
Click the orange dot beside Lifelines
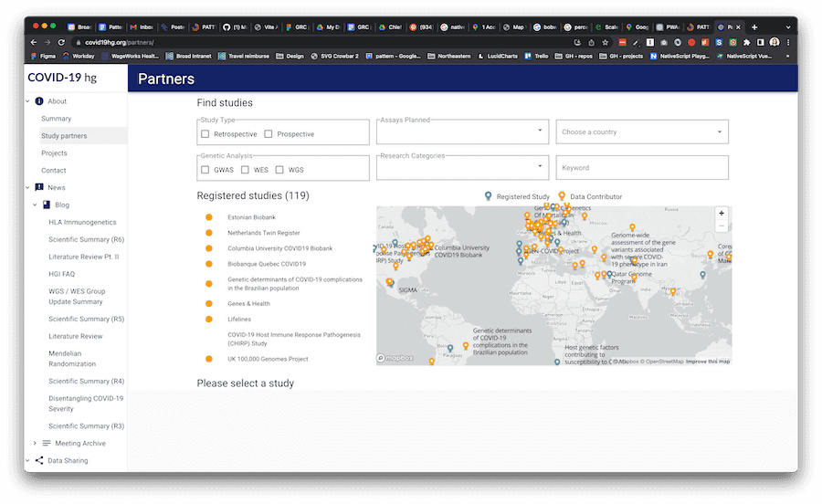[x=208, y=319]
